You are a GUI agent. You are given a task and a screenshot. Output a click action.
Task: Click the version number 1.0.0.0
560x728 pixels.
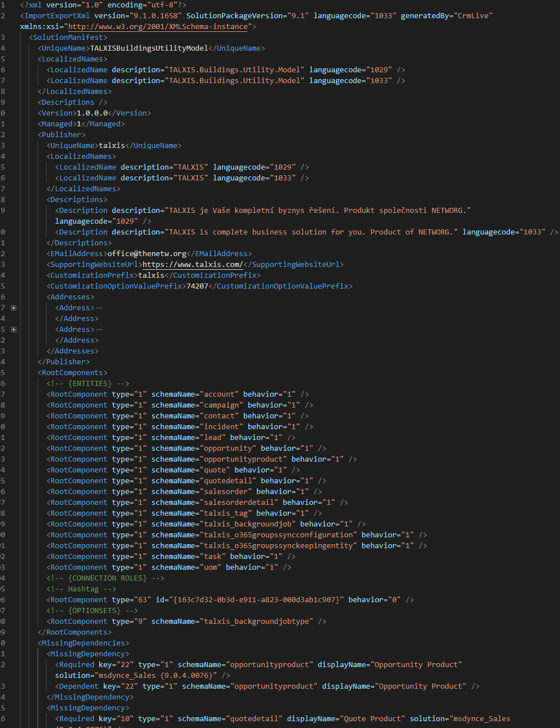tap(92, 113)
